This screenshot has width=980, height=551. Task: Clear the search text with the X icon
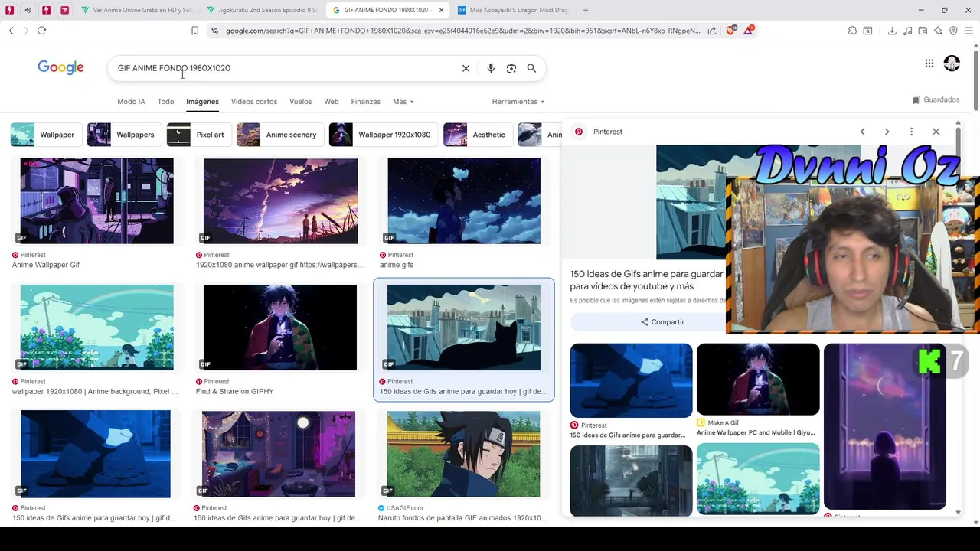pyautogui.click(x=465, y=68)
